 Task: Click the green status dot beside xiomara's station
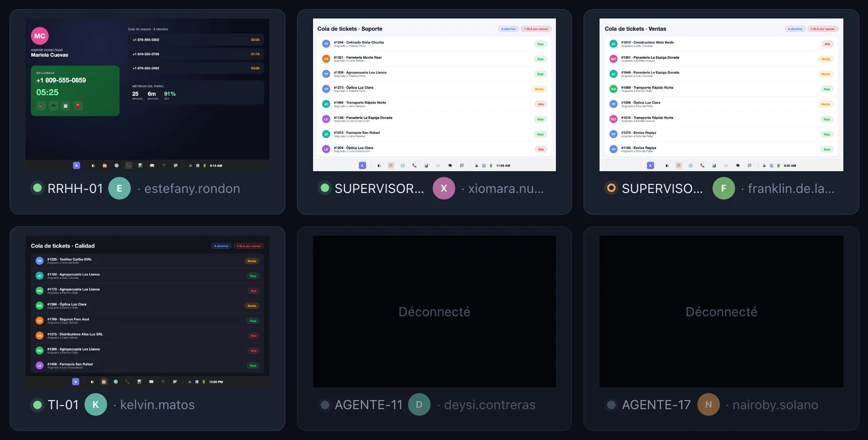tap(325, 188)
